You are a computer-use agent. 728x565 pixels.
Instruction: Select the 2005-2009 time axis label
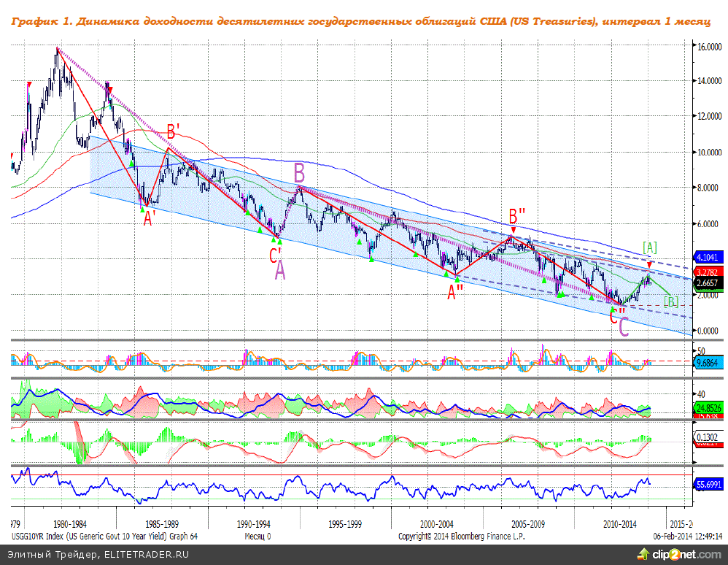pos(528,524)
